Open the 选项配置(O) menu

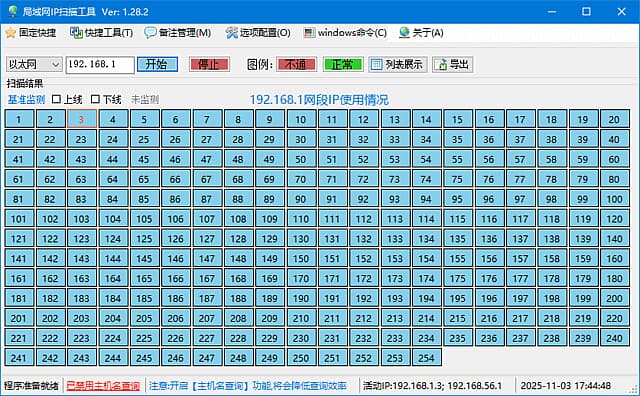point(258,33)
